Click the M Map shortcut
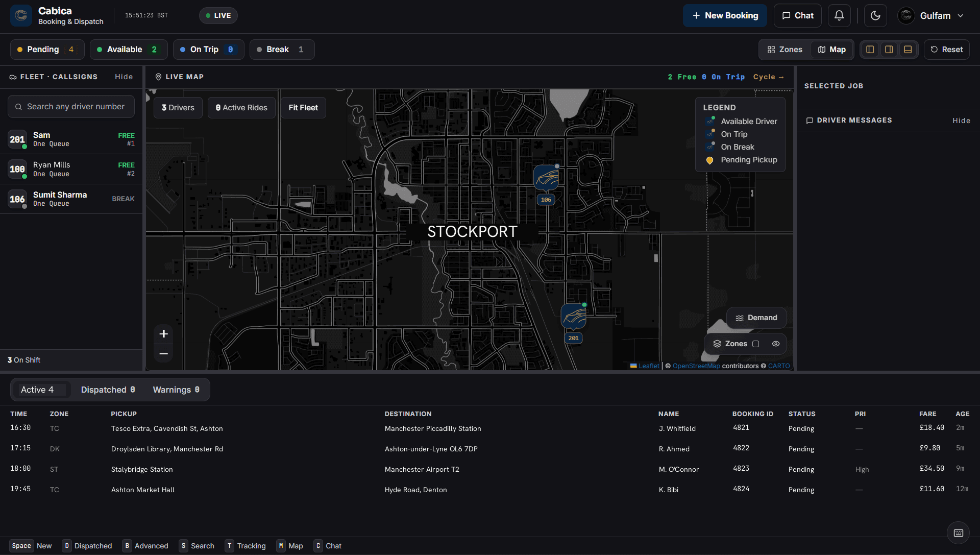980x555 pixels. point(290,546)
